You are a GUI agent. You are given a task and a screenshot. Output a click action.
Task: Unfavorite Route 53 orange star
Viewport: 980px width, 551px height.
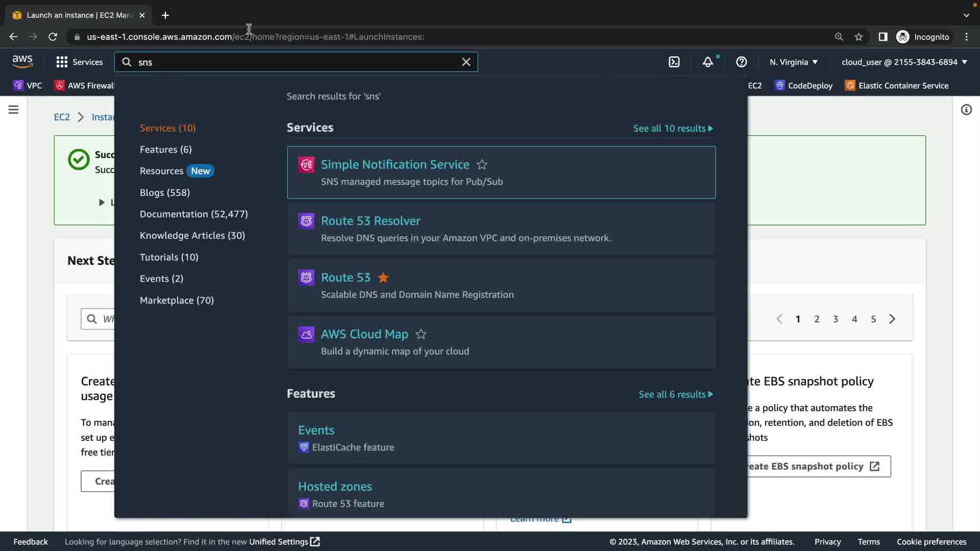click(x=383, y=278)
